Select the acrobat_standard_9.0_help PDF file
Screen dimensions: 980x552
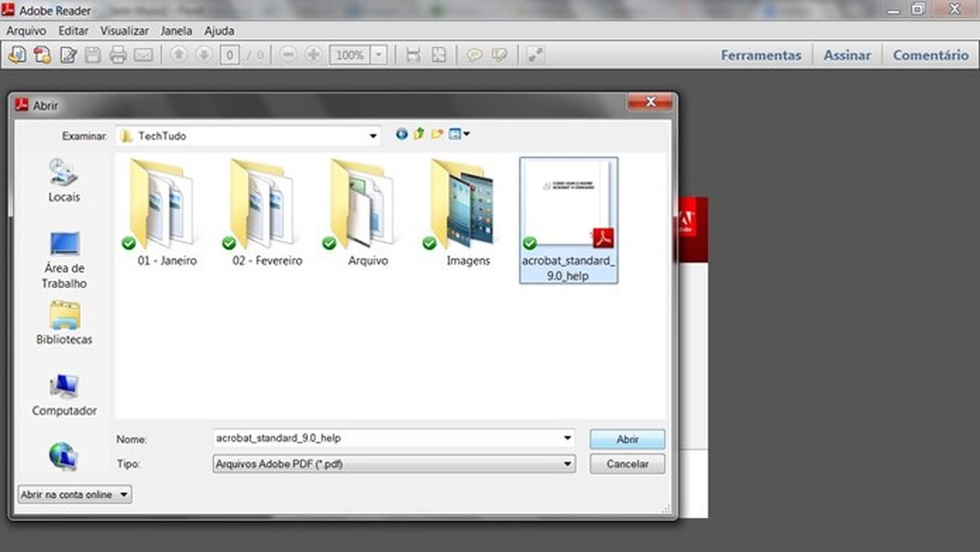pos(568,220)
